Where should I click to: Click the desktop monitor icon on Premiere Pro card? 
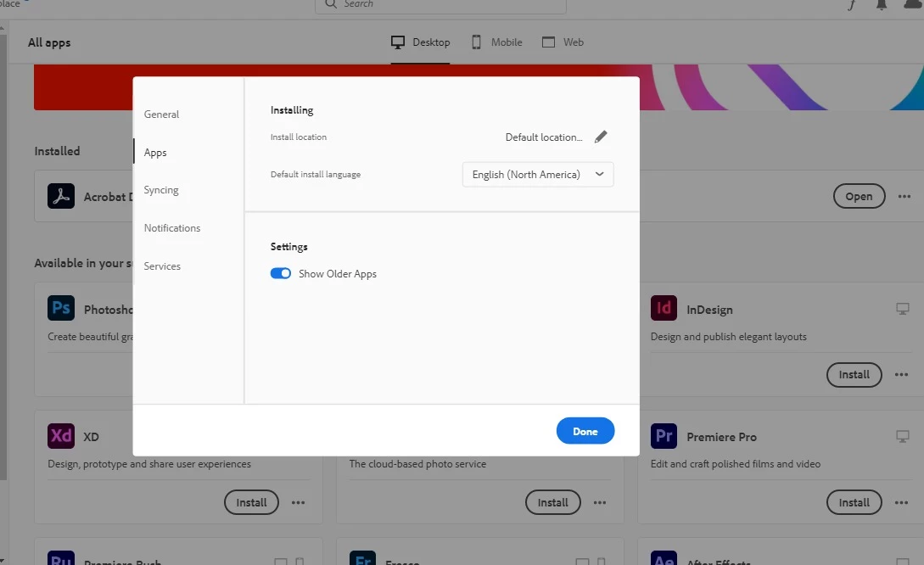(x=902, y=437)
